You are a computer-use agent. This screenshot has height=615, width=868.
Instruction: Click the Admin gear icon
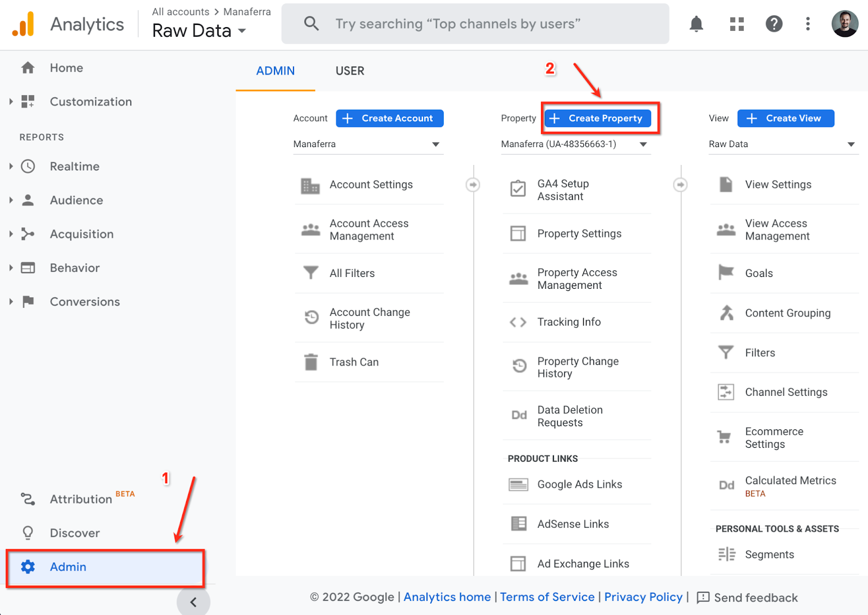28,567
